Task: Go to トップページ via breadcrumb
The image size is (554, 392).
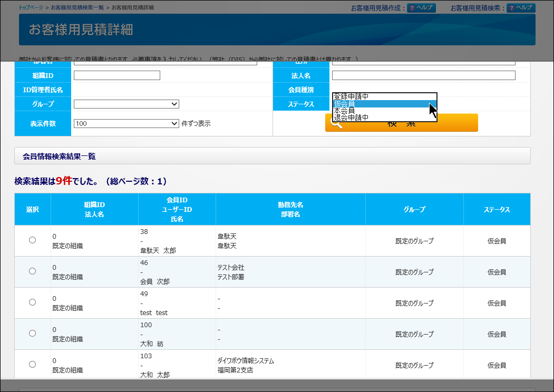Action: [x=31, y=8]
